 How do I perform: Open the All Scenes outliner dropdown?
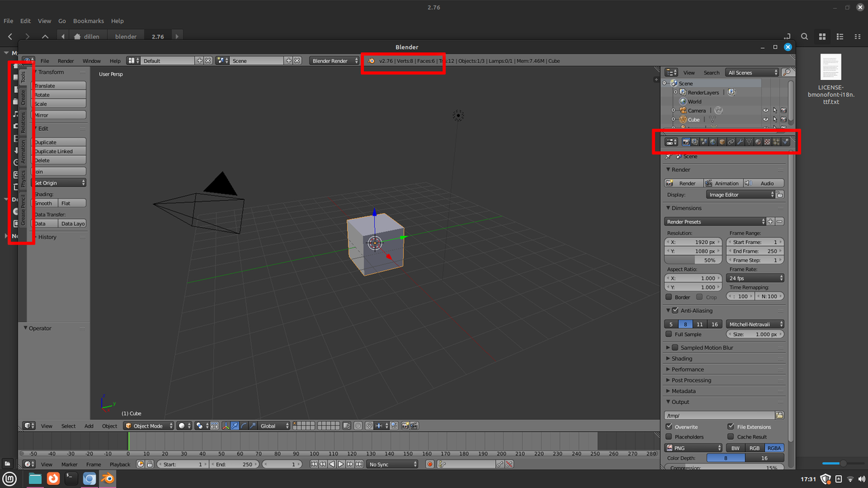[753, 73]
